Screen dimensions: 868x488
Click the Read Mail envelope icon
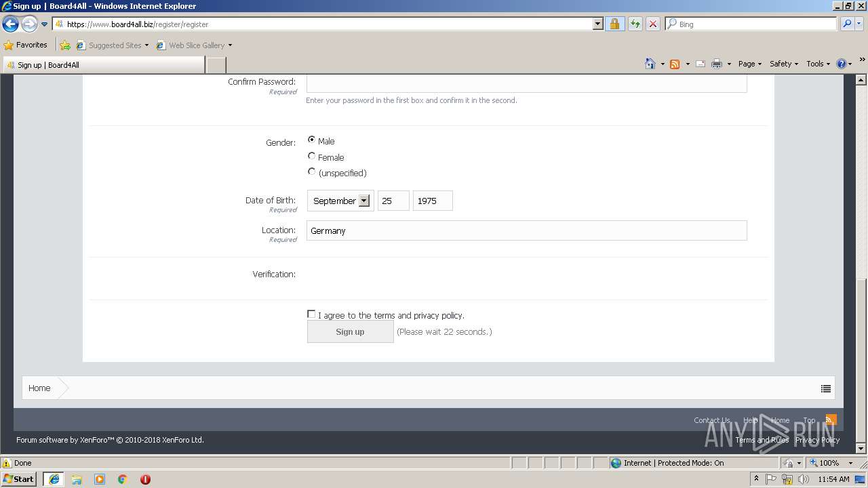coord(701,64)
